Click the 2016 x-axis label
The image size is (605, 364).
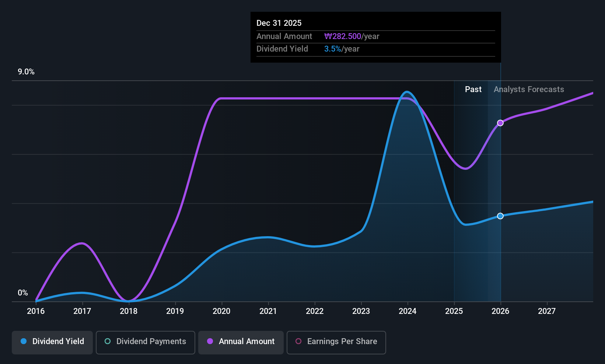coord(36,311)
